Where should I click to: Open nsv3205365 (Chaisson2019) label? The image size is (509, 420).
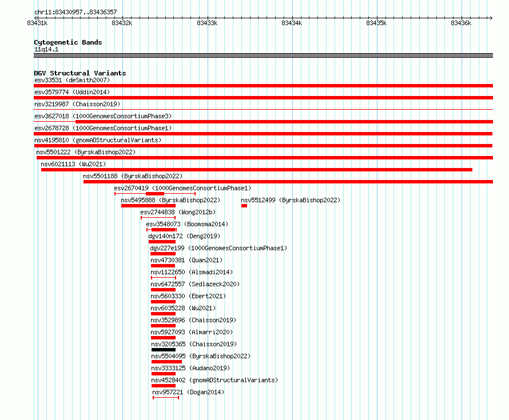click(x=194, y=344)
